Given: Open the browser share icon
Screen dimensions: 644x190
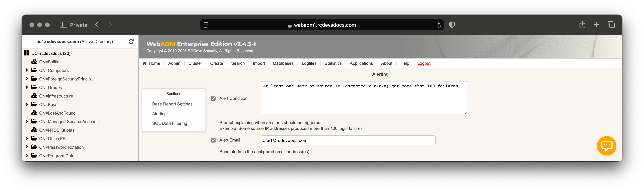Looking at the screenshot, I should pyautogui.click(x=582, y=24).
